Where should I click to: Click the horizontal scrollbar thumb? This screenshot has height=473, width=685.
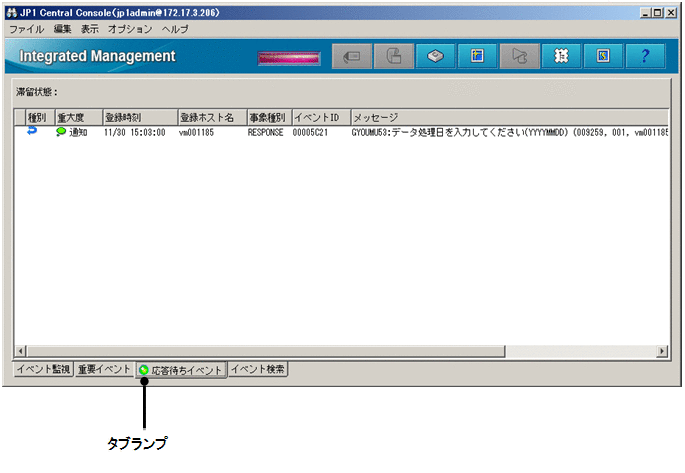click(266, 351)
